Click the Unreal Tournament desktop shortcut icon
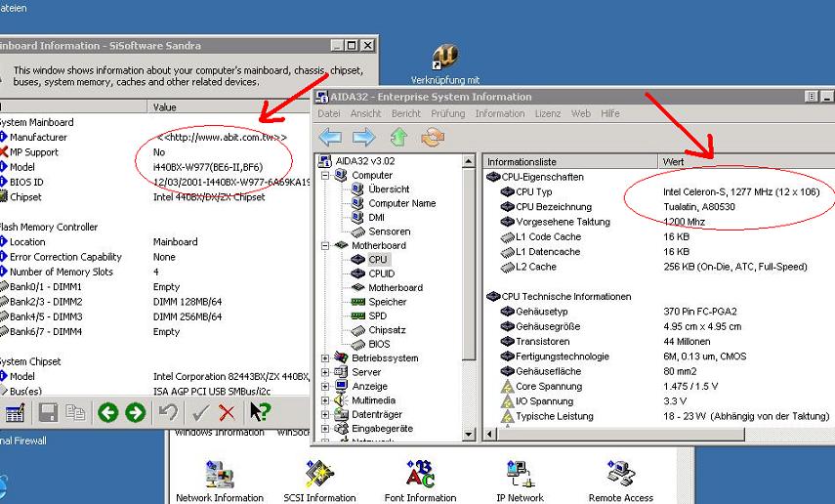This screenshot has height=504, width=835. coord(445,58)
